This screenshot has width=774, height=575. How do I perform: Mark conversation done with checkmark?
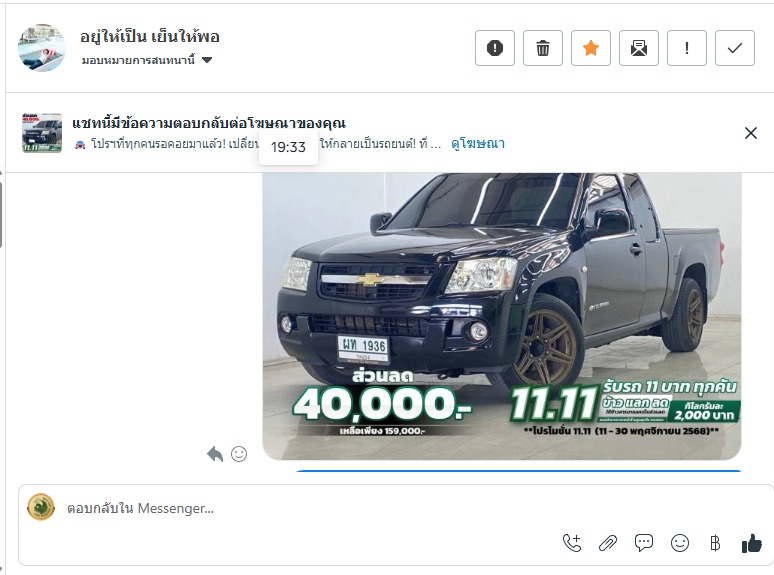tap(735, 48)
